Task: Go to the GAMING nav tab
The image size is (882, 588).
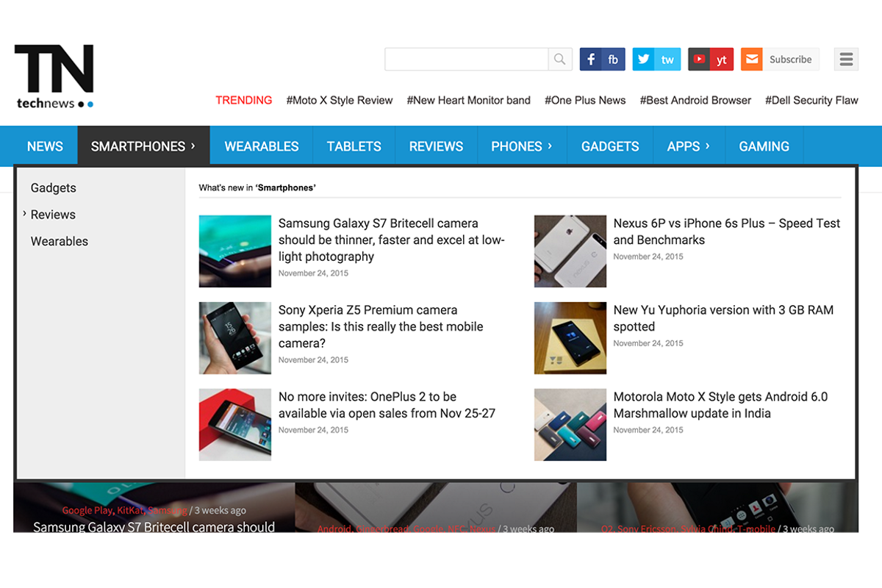Action: tap(764, 146)
